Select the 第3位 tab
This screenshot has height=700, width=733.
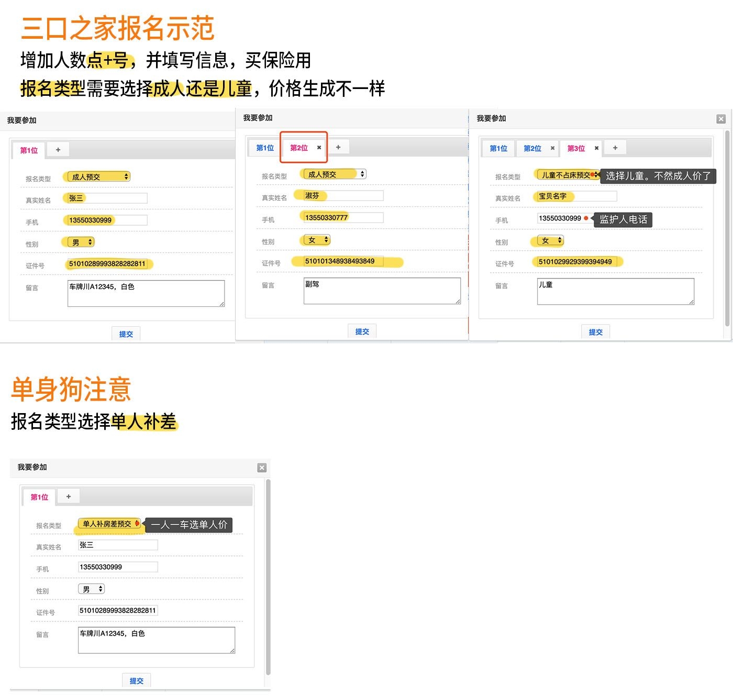[x=576, y=148]
